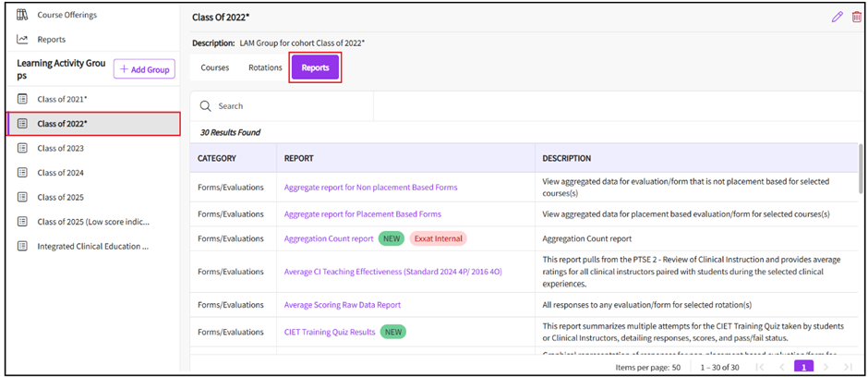Click list icon beside Class of 2021*
The height and width of the screenshot is (377, 868).
pos(22,99)
